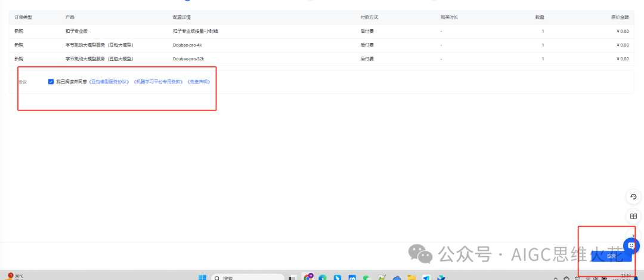Open the headset customer support icon
The width and height of the screenshot is (644, 280).
pyautogui.click(x=633, y=197)
